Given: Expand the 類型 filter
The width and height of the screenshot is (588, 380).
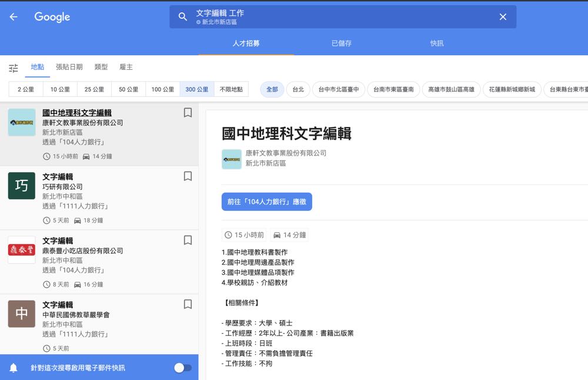Looking at the screenshot, I should 101,67.
